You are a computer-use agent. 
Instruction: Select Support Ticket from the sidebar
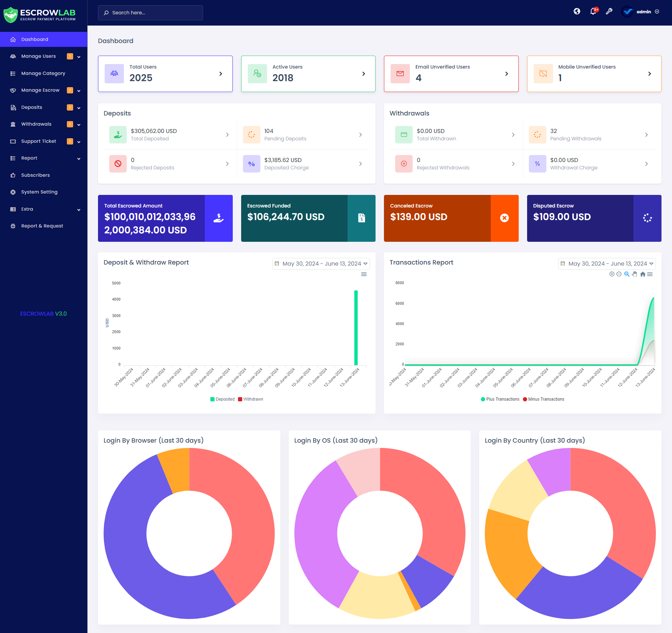(38, 141)
